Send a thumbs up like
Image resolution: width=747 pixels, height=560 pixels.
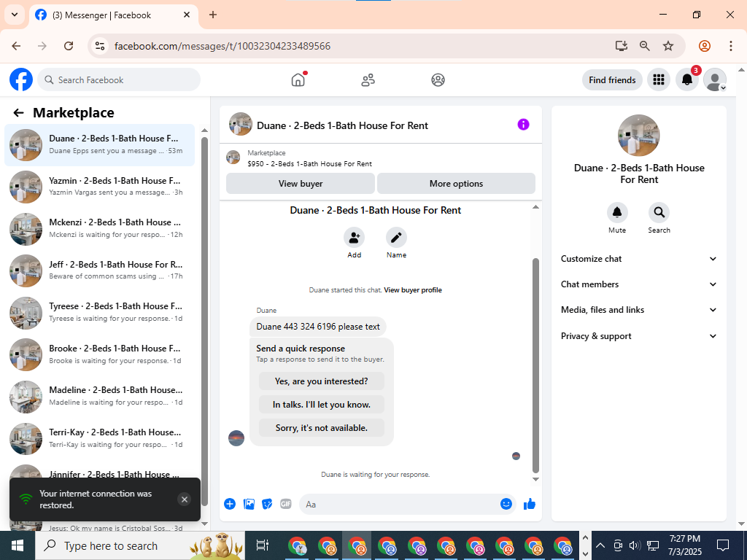coord(530,504)
